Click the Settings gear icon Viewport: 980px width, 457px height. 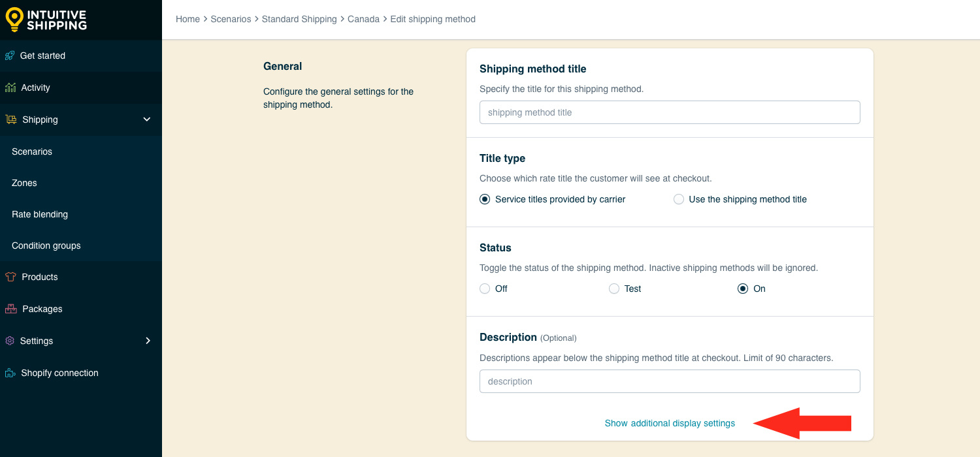[10, 341]
